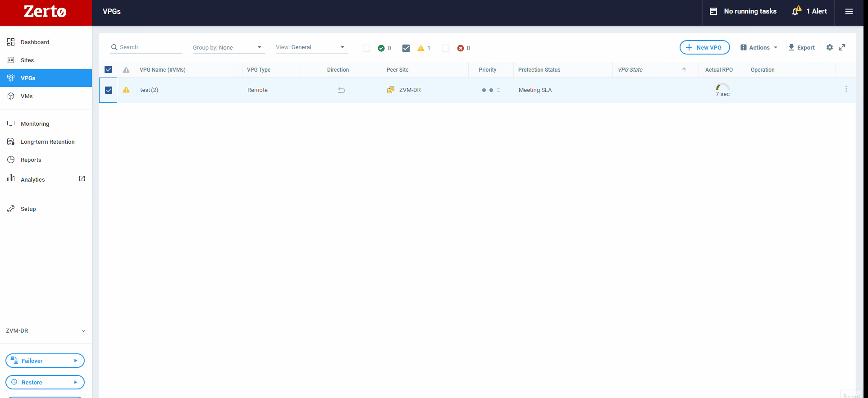This screenshot has height=398, width=868.
Task: Open the View: General dropdown
Action: (x=311, y=47)
